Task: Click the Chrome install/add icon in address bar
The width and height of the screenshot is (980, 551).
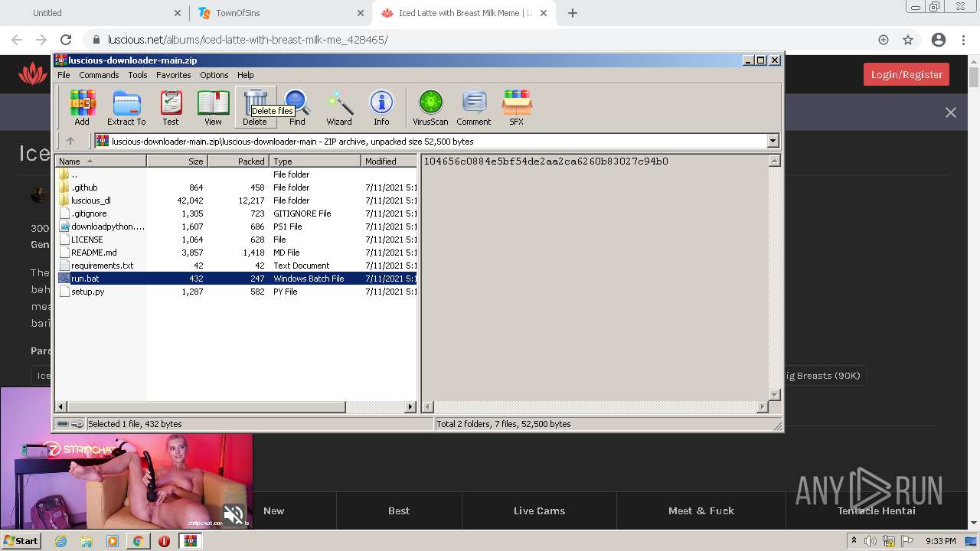Action: pyautogui.click(x=884, y=40)
